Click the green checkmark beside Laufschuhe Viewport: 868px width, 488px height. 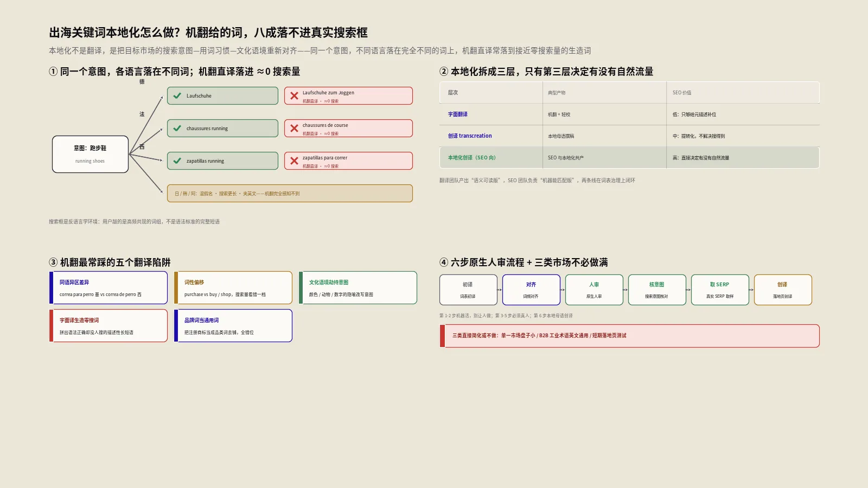pyautogui.click(x=177, y=96)
